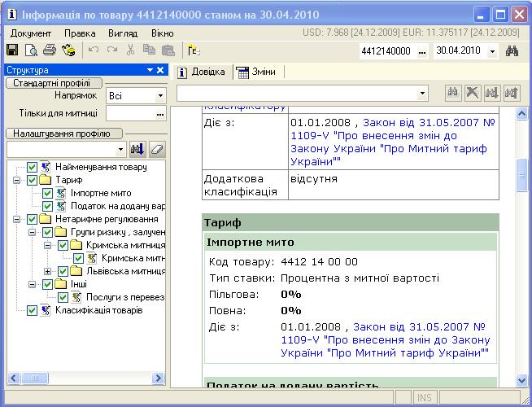Click the binoculars search icon beside date
Screen dimensions: 532x407
512,51
